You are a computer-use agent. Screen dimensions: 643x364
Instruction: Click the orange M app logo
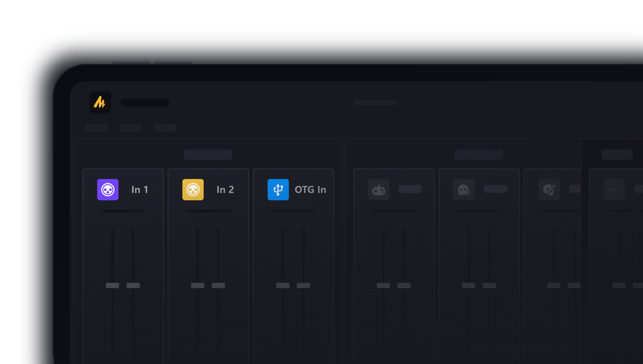(x=100, y=102)
